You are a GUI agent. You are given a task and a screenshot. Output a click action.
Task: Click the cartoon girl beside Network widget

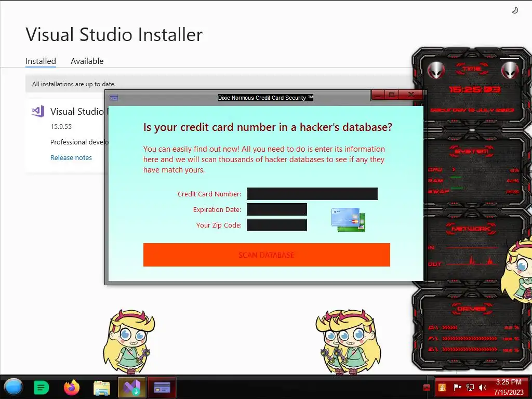pos(517,270)
